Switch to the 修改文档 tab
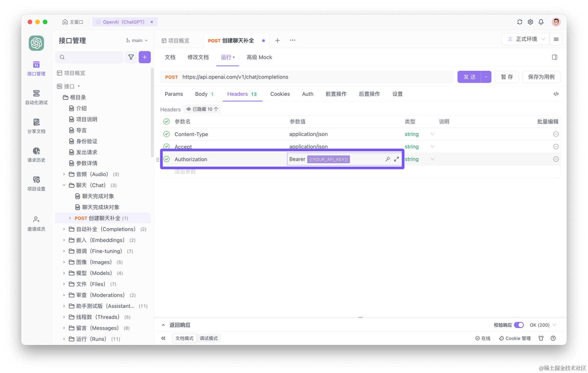588x373 pixels. [x=198, y=57]
